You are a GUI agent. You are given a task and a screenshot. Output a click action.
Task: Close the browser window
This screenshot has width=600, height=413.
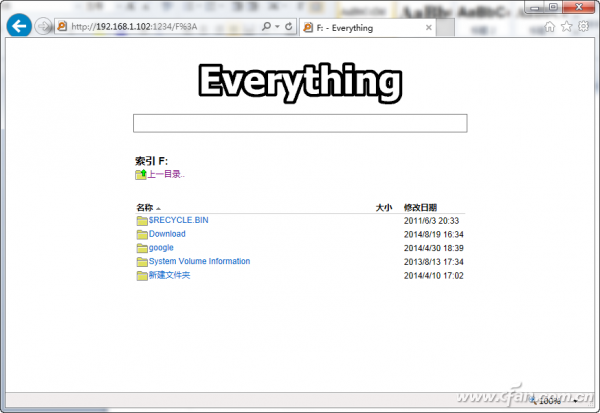point(579,7)
